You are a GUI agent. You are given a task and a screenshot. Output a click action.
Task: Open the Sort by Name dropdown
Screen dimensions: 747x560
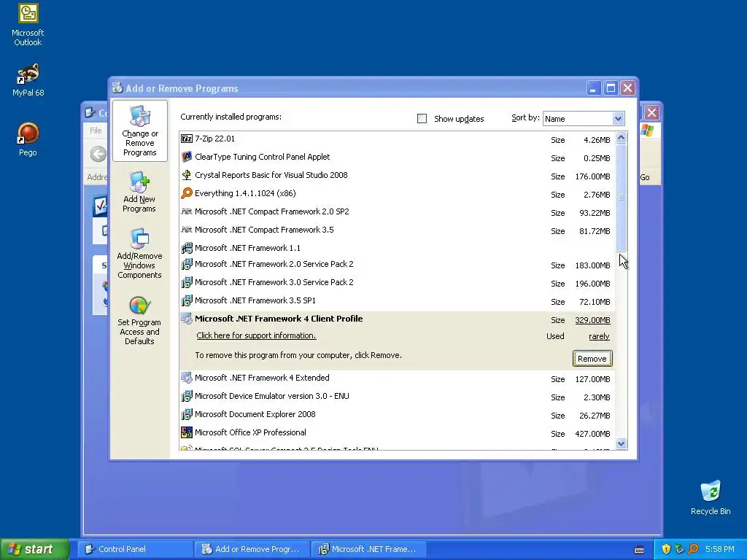pyautogui.click(x=584, y=119)
